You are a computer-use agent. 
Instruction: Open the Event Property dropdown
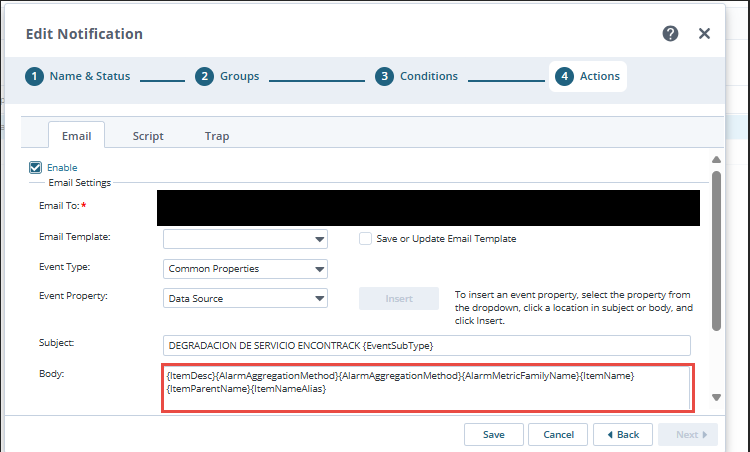pos(245,298)
